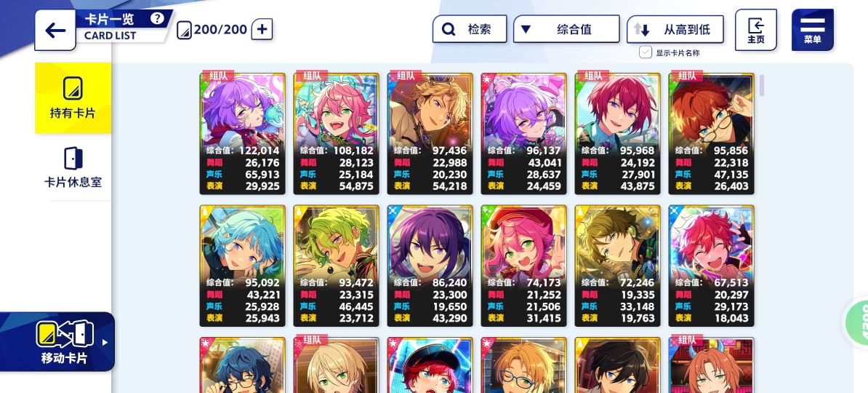The width and height of the screenshot is (868, 393).
Task: Select the green-haired card valued 93,472
Action: point(337,266)
